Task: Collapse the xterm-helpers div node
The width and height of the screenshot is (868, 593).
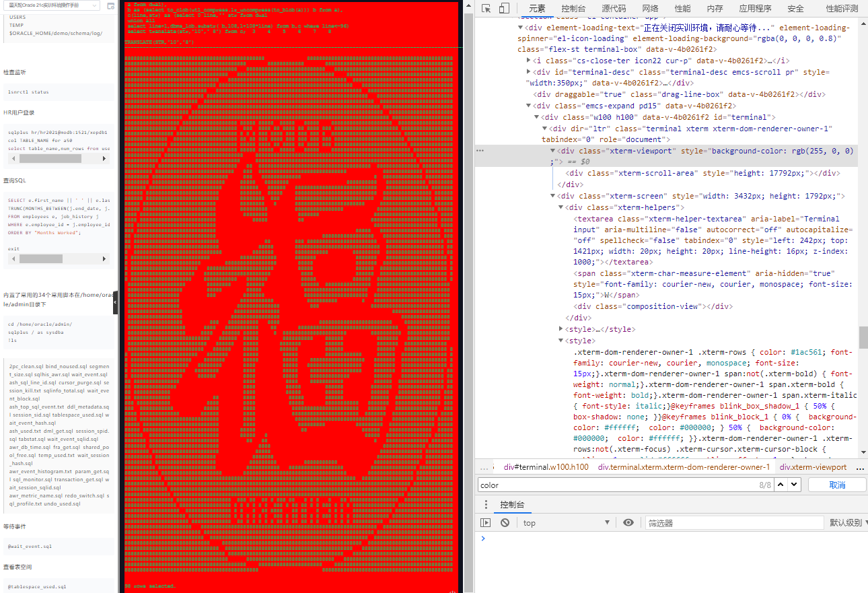Action: click(561, 208)
